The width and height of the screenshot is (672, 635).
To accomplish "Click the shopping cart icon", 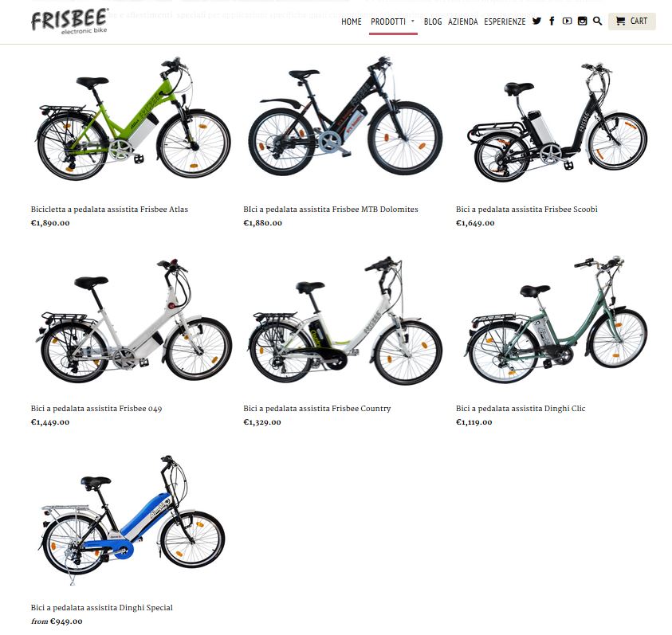I will [620, 21].
